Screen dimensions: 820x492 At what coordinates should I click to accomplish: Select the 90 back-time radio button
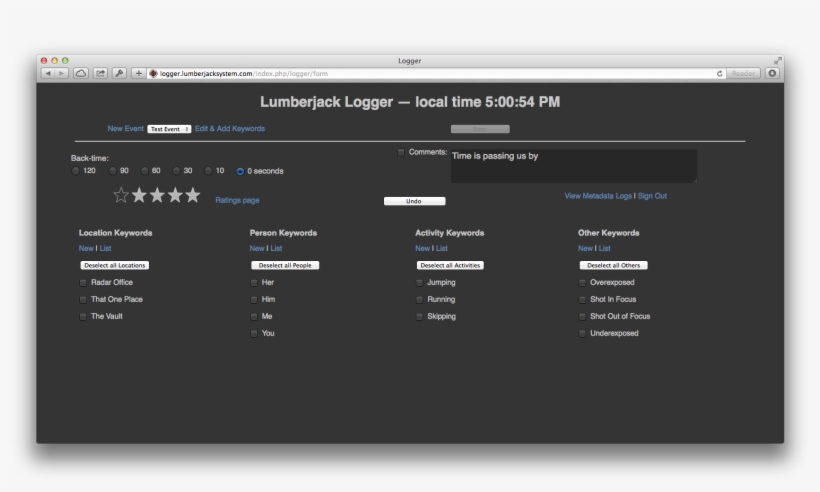click(x=112, y=171)
